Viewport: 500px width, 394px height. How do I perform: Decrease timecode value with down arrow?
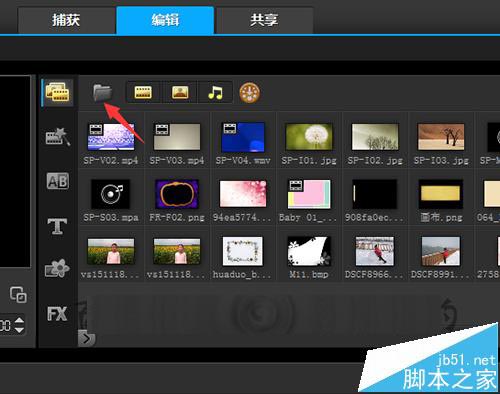click(x=19, y=330)
